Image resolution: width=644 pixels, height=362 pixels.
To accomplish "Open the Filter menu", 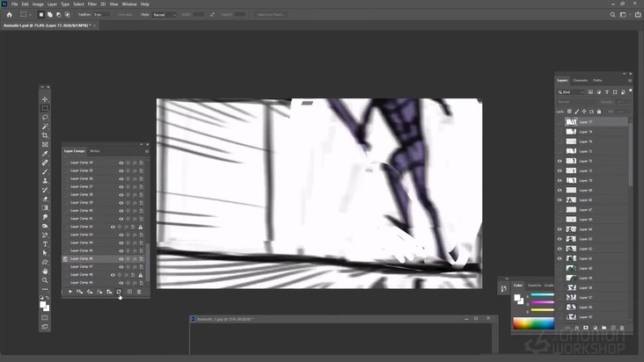I will coord(91,4).
